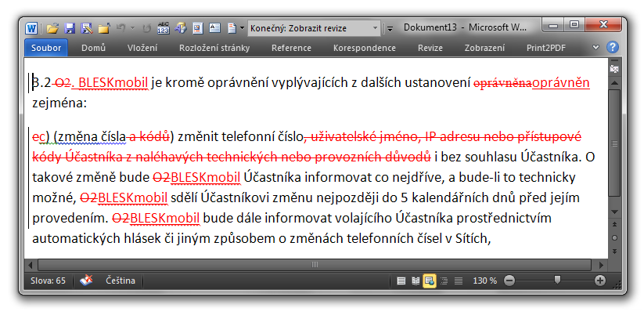Click the word zejména: in the document
Viewport: 644px width, 315px height.
[x=59, y=103]
